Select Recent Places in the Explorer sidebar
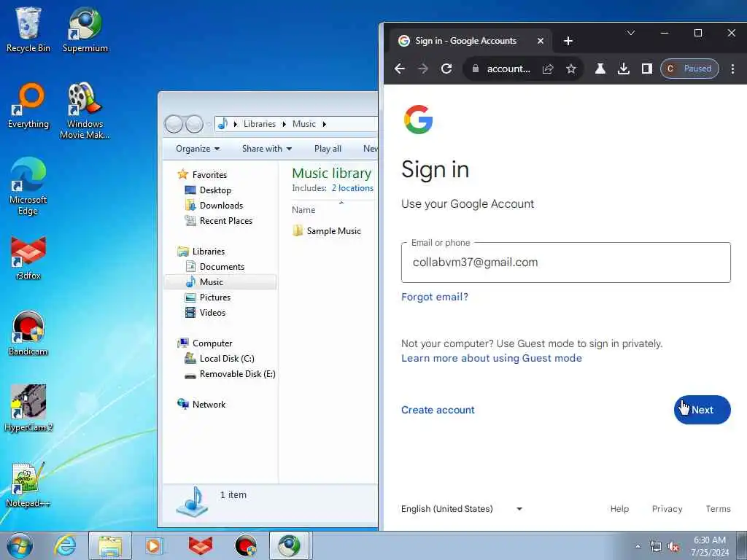747x560 pixels. coord(219,220)
